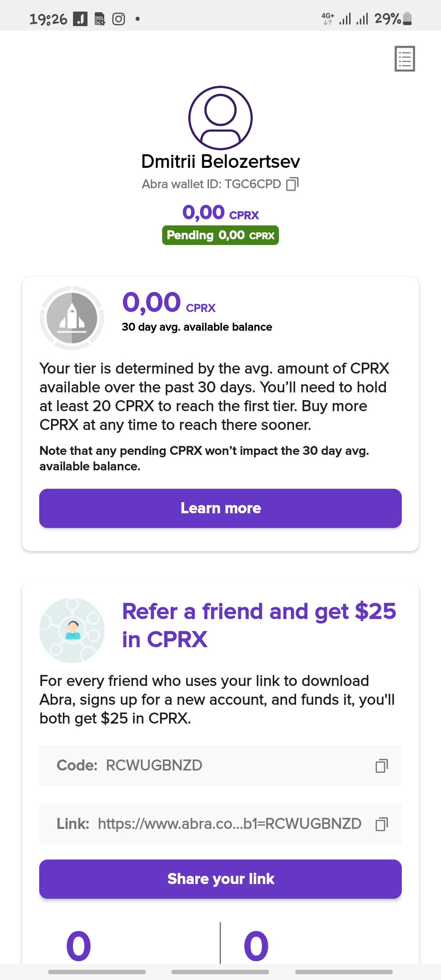Select the middle bottom navigation tab

coord(220,972)
